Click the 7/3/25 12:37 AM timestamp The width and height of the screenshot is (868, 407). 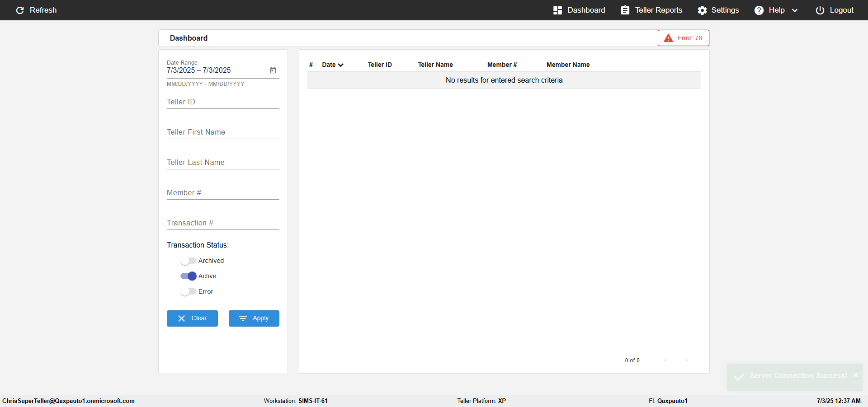839,401
